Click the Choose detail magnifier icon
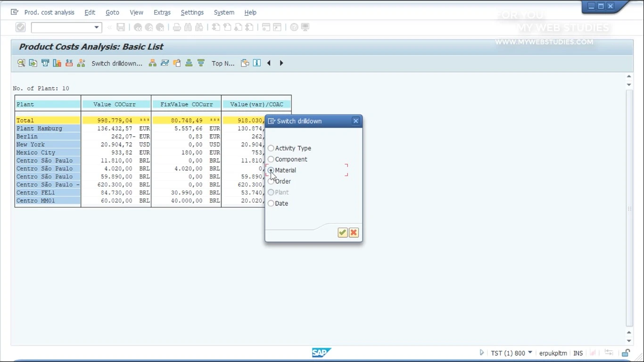This screenshot has width=644, height=362. 21,63
